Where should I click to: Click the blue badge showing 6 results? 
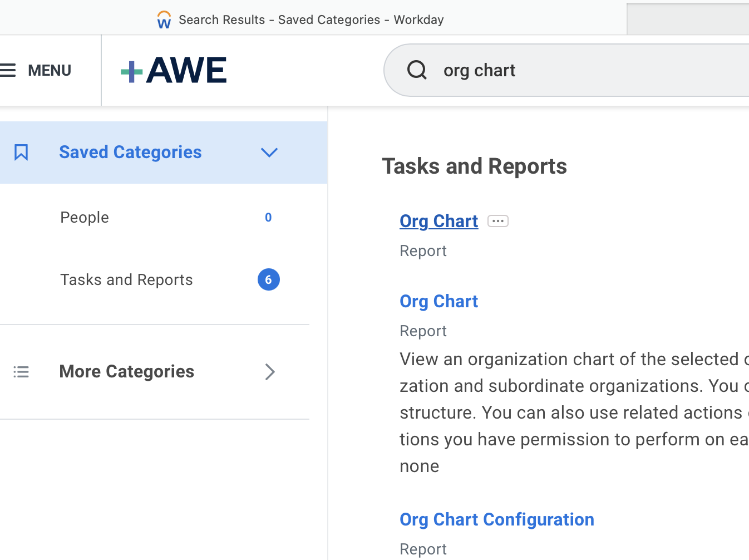pos(269,279)
